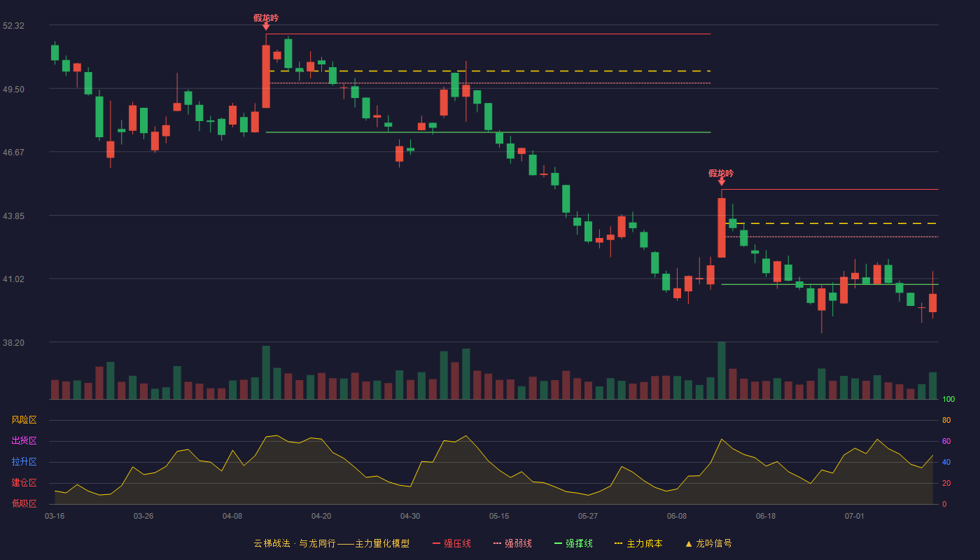Click the green 100 indicator axis value
The width and height of the screenshot is (980, 560).
[x=948, y=400]
